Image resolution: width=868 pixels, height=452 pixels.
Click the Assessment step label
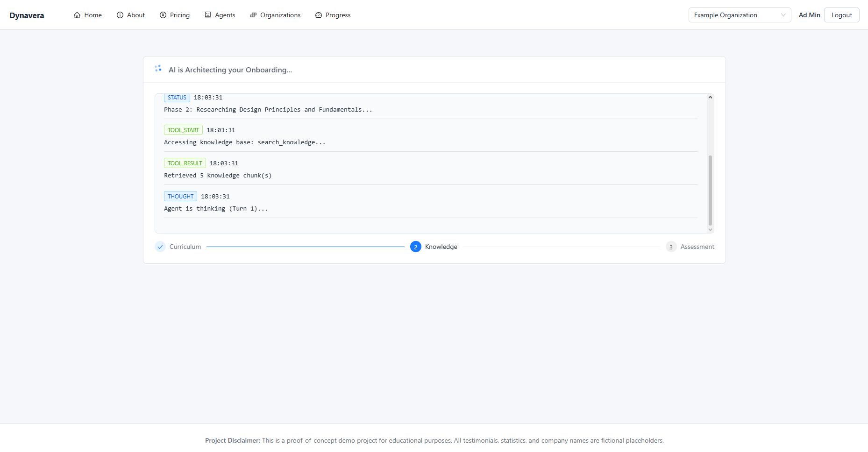click(x=697, y=247)
